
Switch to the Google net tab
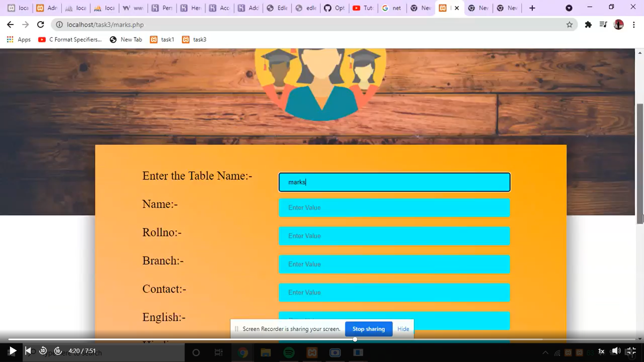click(392, 8)
